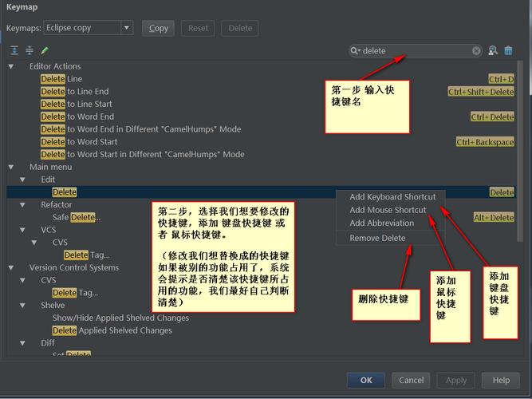The width and height of the screenshot is (532, 399).
Task: Click the Reset keymap button
Action: tap(198, 28)
